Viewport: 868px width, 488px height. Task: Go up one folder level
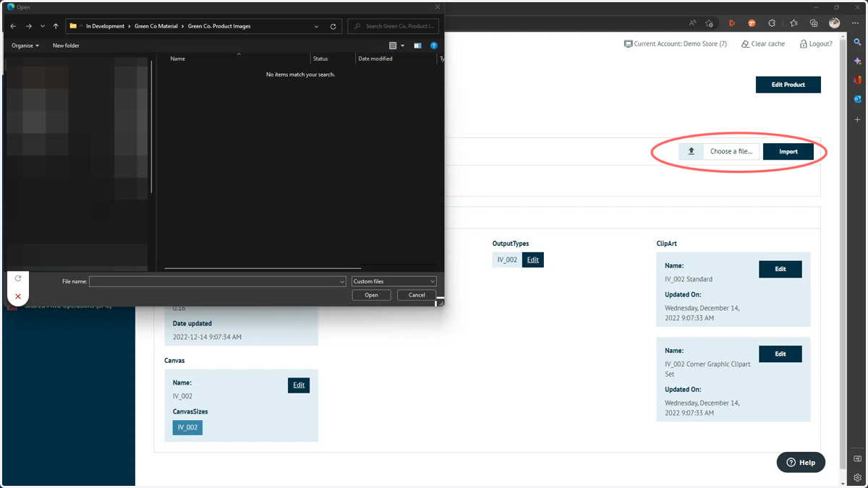[x=56, y=26]
